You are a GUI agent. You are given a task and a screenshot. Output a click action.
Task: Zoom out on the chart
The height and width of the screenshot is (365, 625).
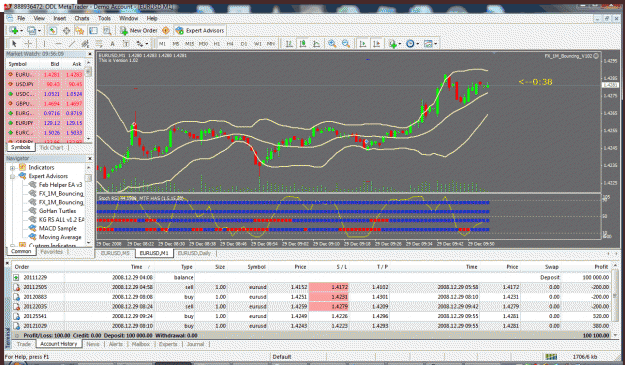tap(346, 44)
